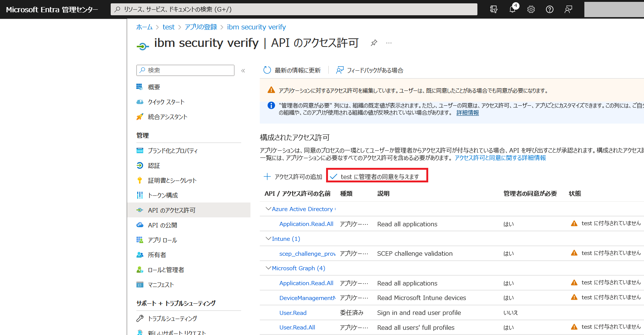Click the Microsoft Entra 管理センター title
The image size is (644, 335).
52,10
